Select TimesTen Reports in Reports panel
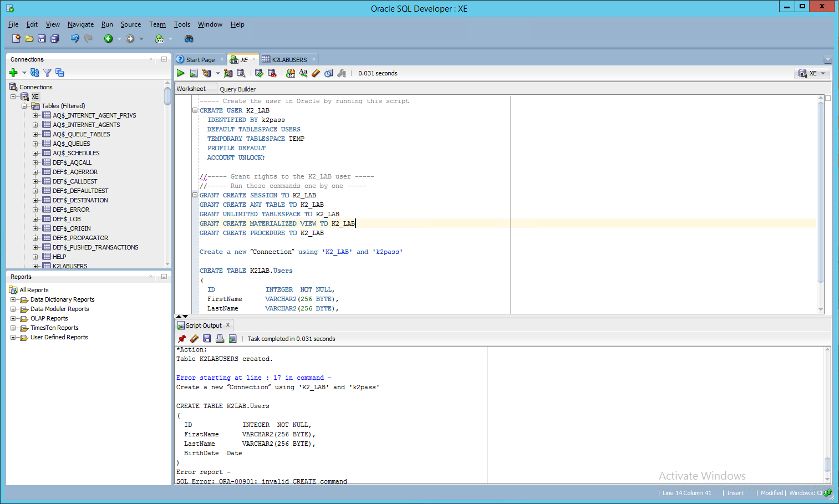The image size is (839, 504). coord(54,328)
